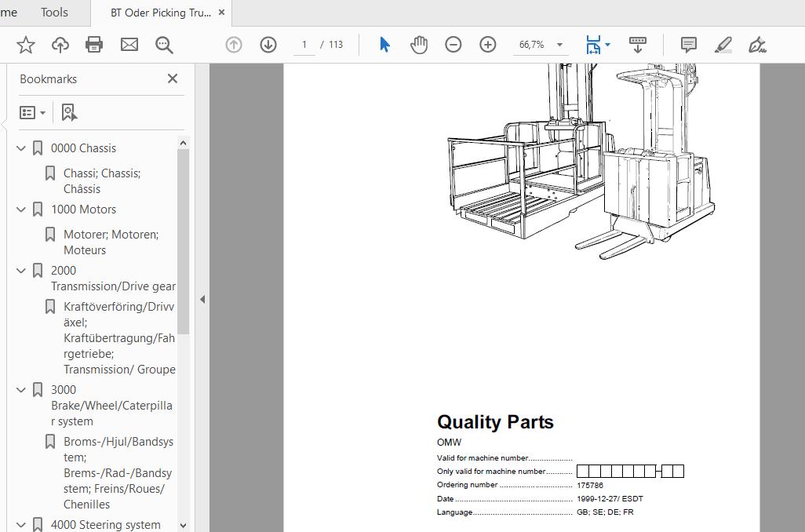
Task: Collapse the 1000 Motors bookmark group
Action: pos(22,210)
